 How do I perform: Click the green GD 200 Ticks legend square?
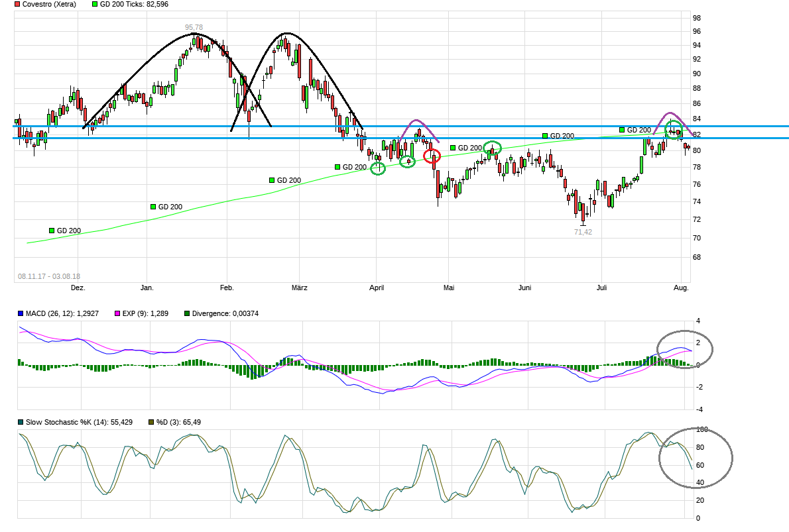[x=95, y=5]
